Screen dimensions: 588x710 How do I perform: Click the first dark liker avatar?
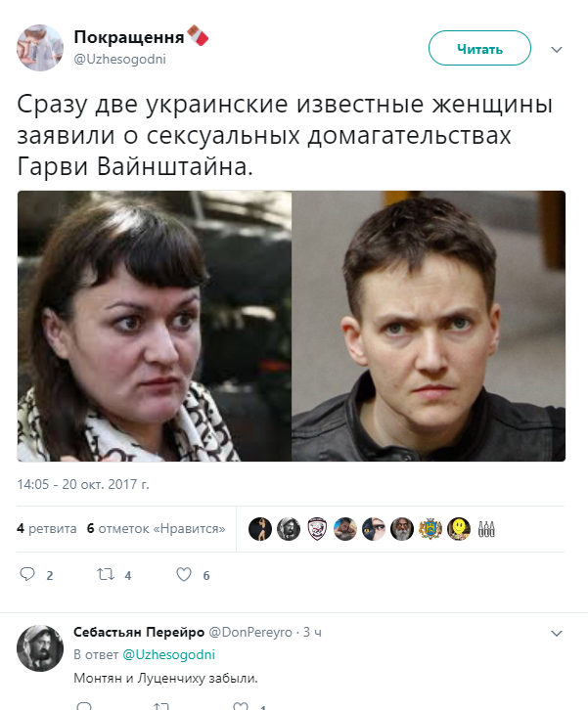[260, 528]
